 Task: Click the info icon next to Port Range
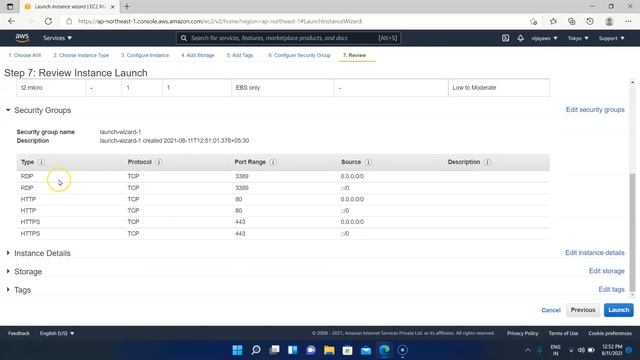pyautogui.click(x=273, y=162)
